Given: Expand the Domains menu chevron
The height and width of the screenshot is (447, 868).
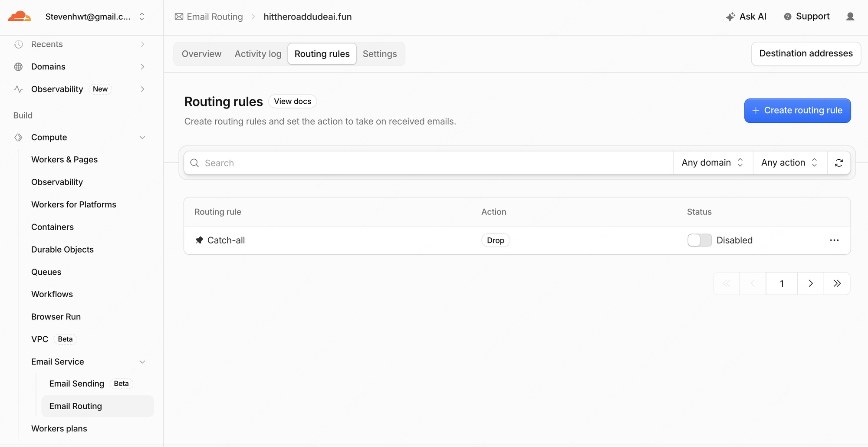Looking at the screenshot, I should point(142,67).
